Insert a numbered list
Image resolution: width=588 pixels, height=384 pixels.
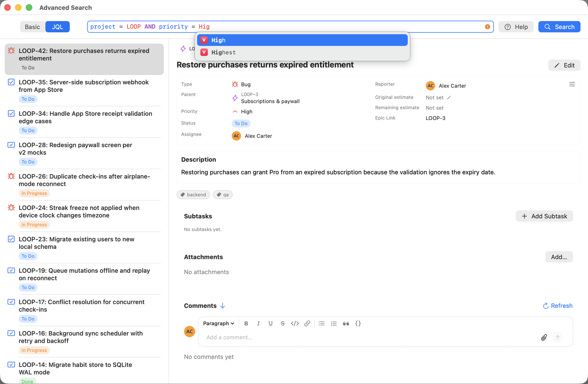coord(334,323)
